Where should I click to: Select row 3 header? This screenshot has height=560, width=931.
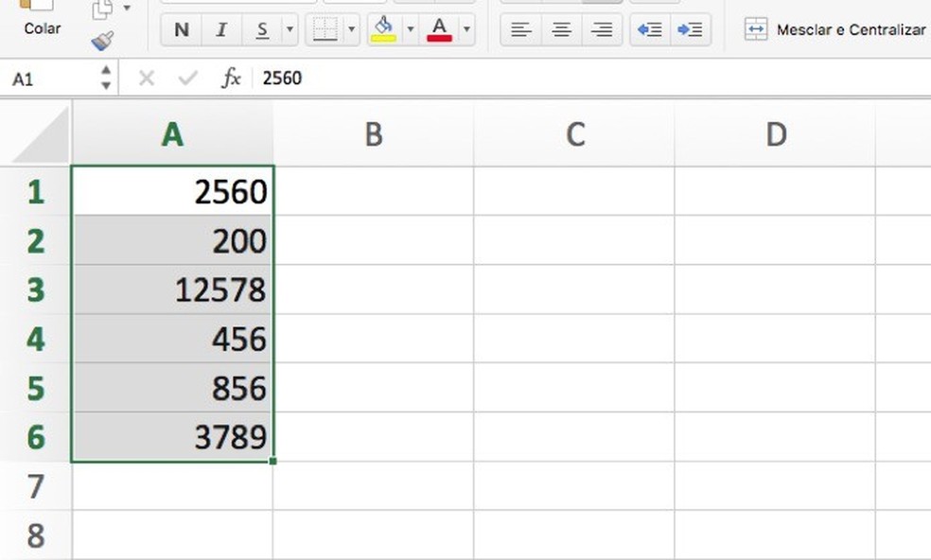pyautogui.click(x=36, y=289)
